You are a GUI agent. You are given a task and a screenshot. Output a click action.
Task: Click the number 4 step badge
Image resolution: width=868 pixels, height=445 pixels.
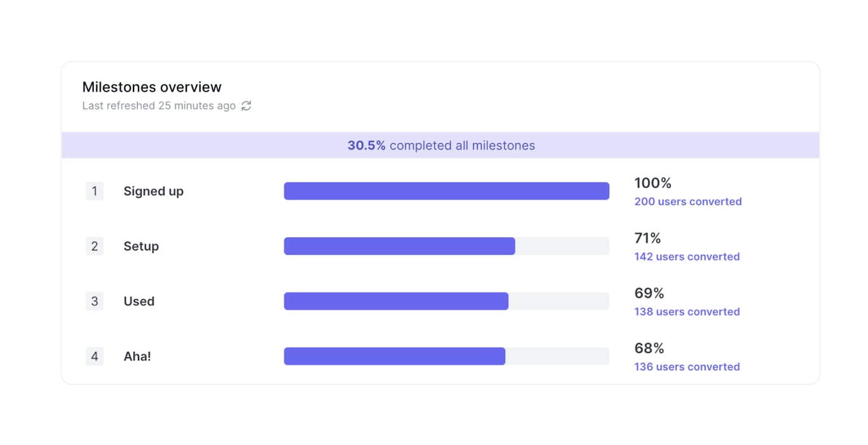(x=95, y=357)
